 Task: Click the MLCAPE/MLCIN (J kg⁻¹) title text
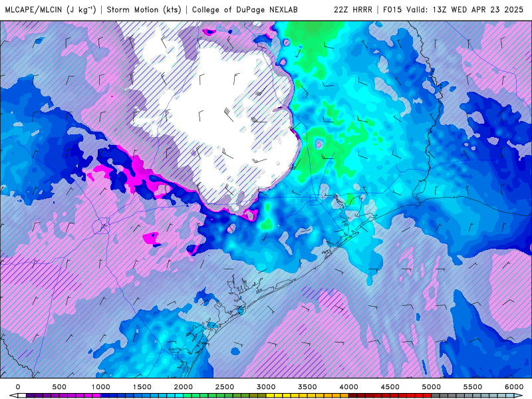pyautogui.click(x=51, y=9)
